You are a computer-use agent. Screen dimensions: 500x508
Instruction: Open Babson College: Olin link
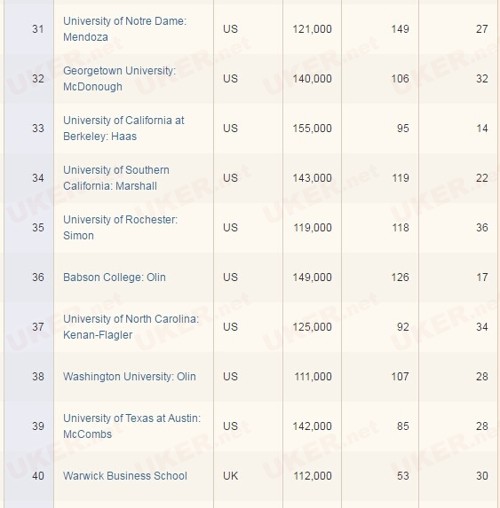click(x=114, y=277)
